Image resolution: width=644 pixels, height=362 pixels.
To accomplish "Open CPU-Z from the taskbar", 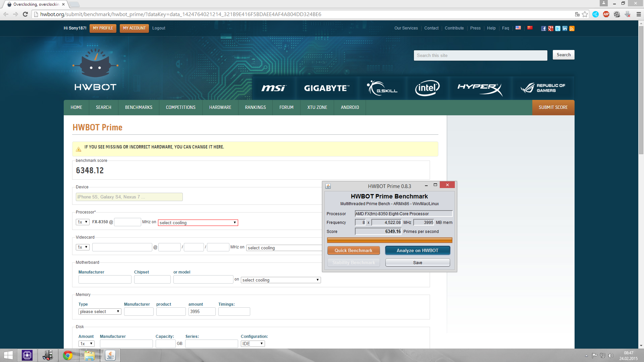I will 27,355.
